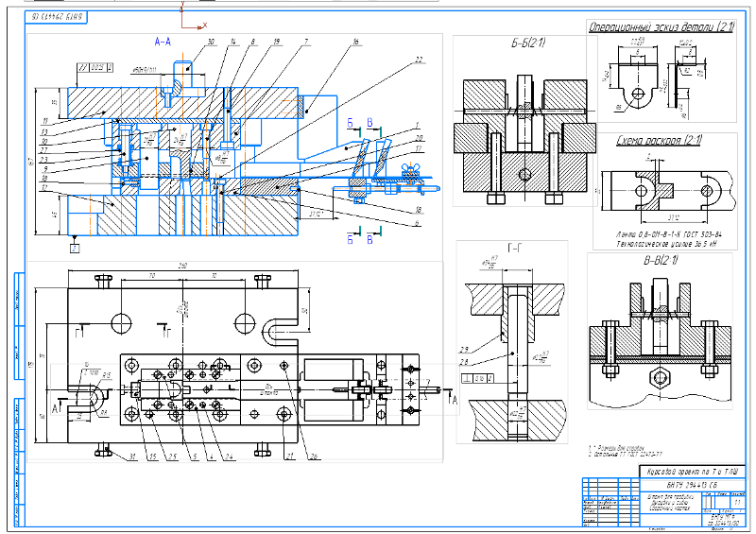Select position number 9 callout
Viewport: 756px width, 534px height.
[x=45, y=169]
